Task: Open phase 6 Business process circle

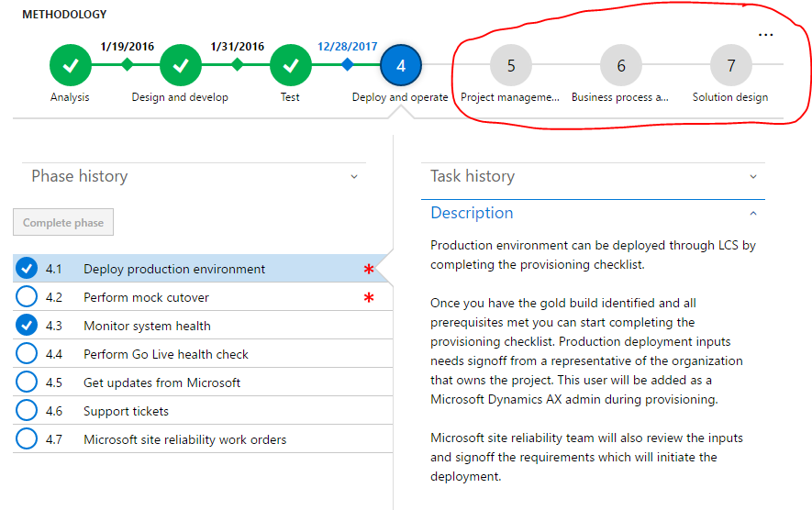Action: (621, 65)
